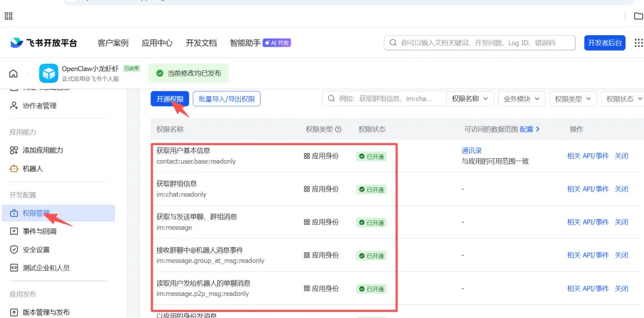
Task: Open the nine-dot app launcher icon
Action: [x=639, y=43]
